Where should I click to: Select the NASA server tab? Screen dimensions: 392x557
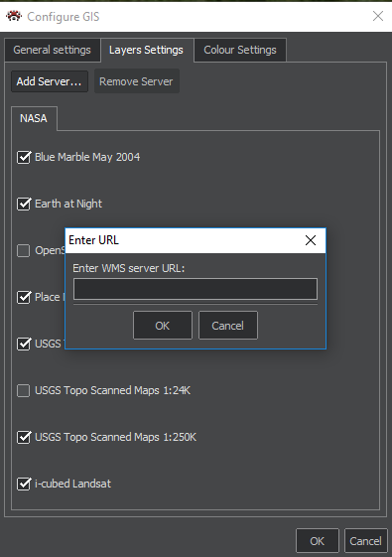coord(34,118)
